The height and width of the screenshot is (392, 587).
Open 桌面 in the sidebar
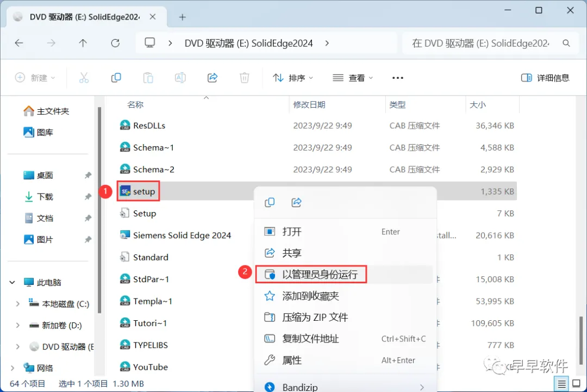pyautogui.click(x=38, y=175)
